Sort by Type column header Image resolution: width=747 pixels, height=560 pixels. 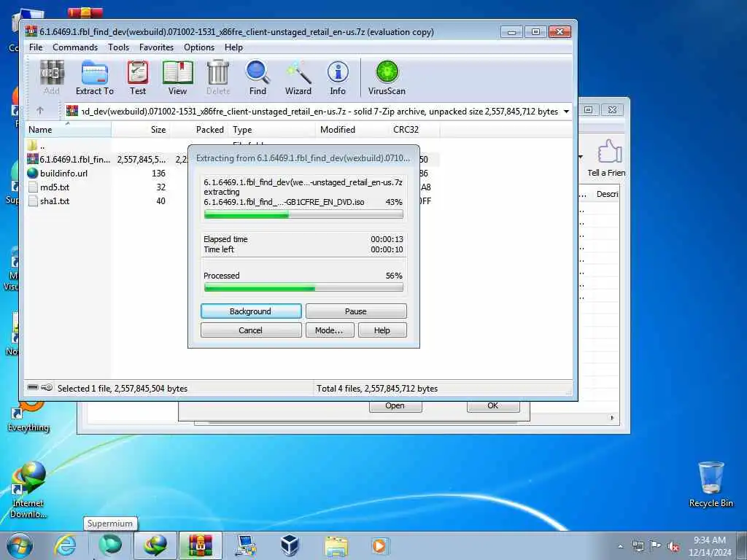click(272, 130)
